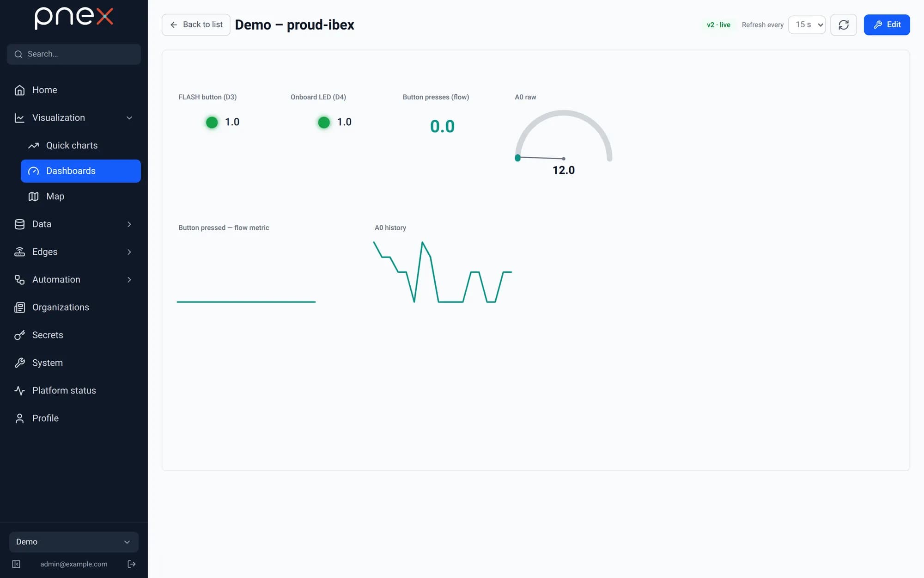Image resolution: width=924 pixels, height=578 pixels.
Task: Open the Map menu label
Action: 55,197
